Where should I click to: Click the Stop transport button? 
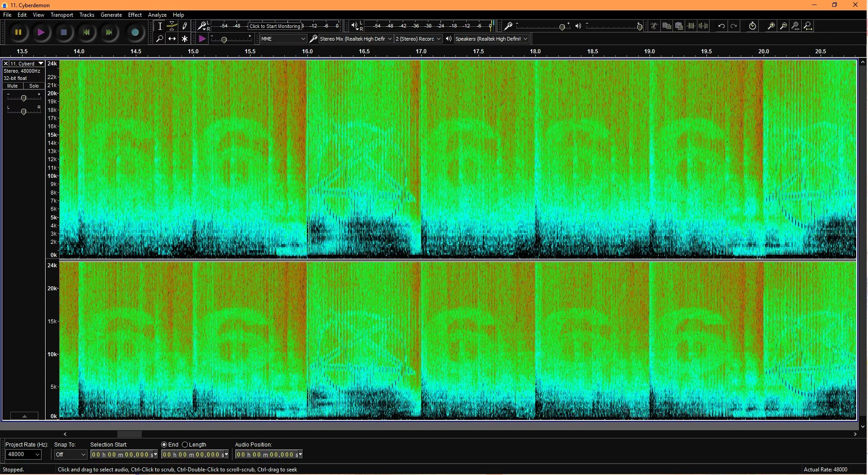(64, 32)
